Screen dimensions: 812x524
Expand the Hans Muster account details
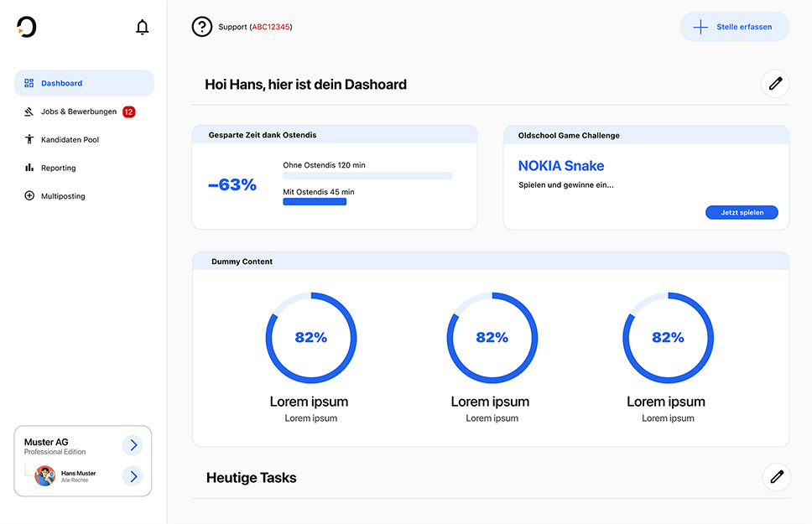(x=133, y=475)
